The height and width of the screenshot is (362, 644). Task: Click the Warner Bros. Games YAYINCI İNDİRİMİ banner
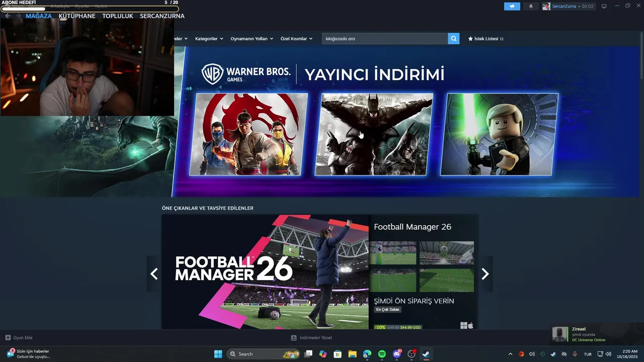[323, 74]
